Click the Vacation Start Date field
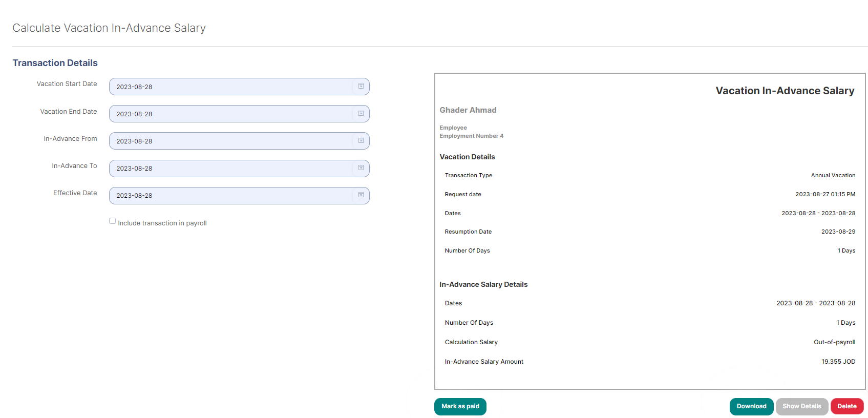This screenshot has height=418, width=868. click(239, 87)
